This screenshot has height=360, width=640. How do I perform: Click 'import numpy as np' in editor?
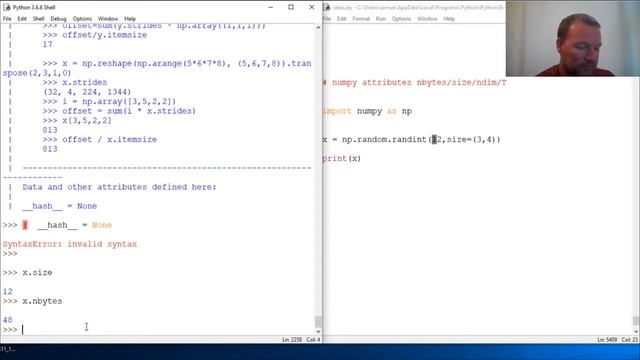pyautogui.click(x=367, y=111)
